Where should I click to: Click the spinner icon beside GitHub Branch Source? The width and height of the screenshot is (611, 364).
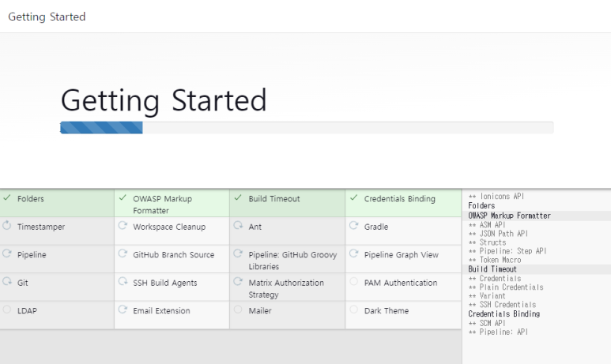click(123, 253)
